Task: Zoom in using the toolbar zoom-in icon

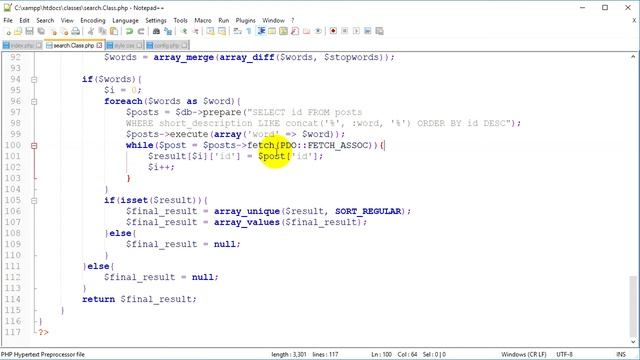Action: (184, 31)
